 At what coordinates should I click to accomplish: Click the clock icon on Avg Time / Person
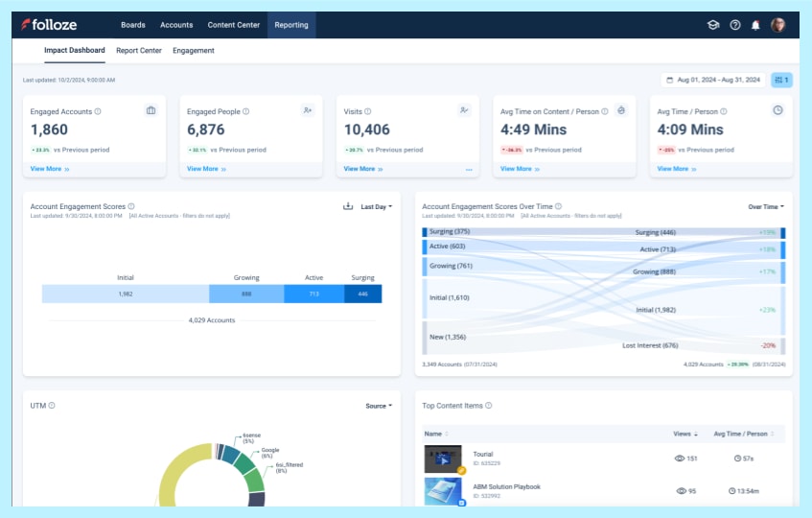tap(777, 110)
